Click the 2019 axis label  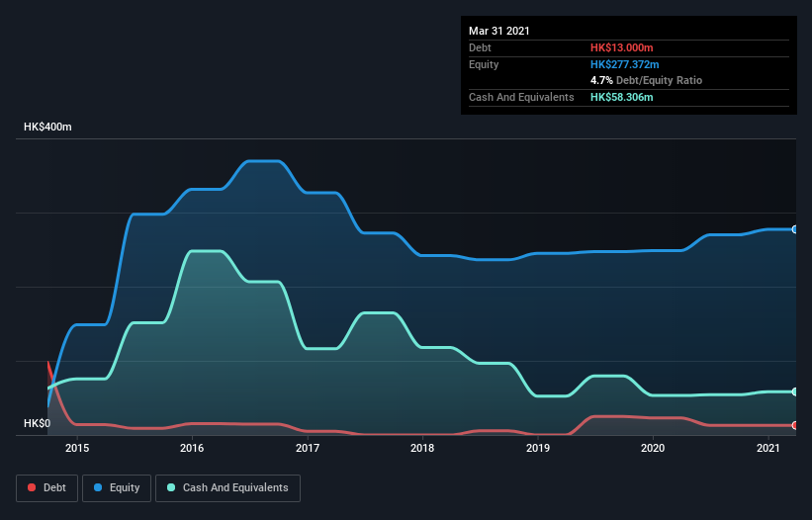point(538,448)
